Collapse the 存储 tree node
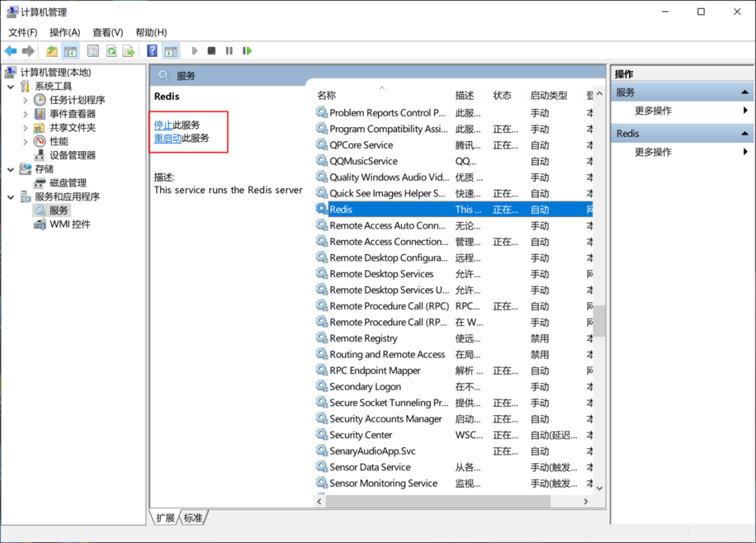The height and width of the screenshot is (543, 756). click(x=10, y=169)
